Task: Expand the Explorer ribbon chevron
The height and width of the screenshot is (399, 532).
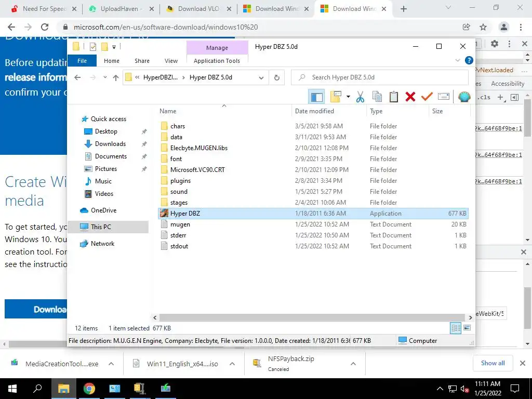Action: pyautogui.click(x=457, y=60)
